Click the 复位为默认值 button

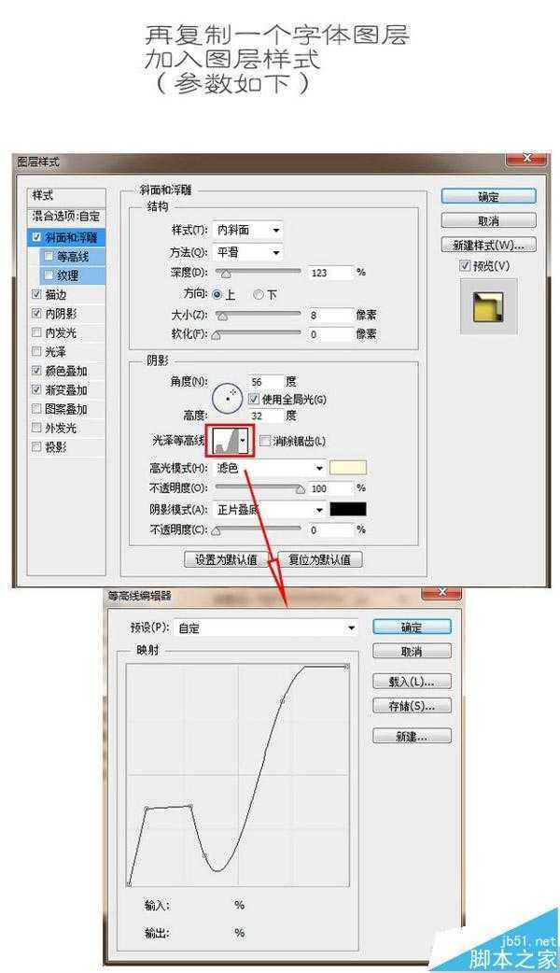pyautogui.click(x=320, y=559)
